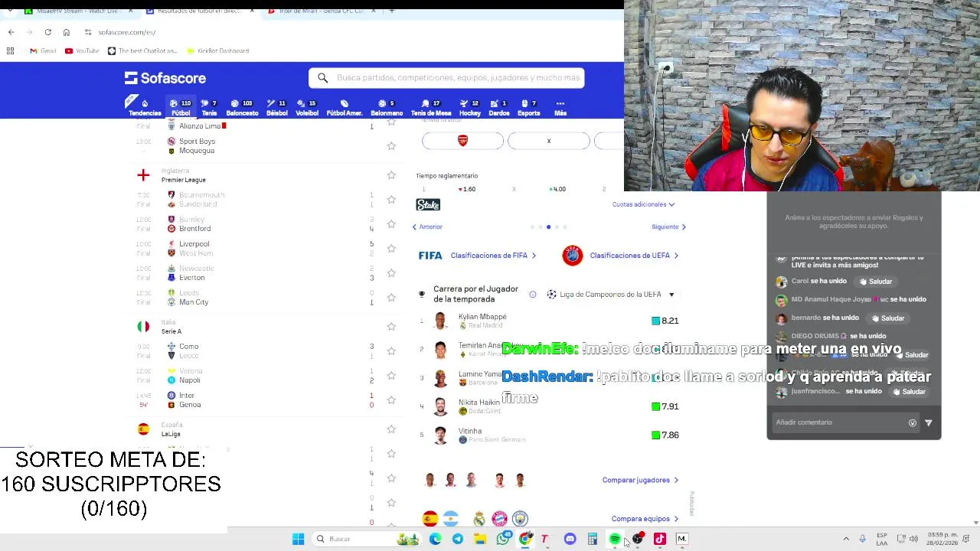980x551 pixels.
Task: Open the emoji picker in chat field
Action: (913, 422)
